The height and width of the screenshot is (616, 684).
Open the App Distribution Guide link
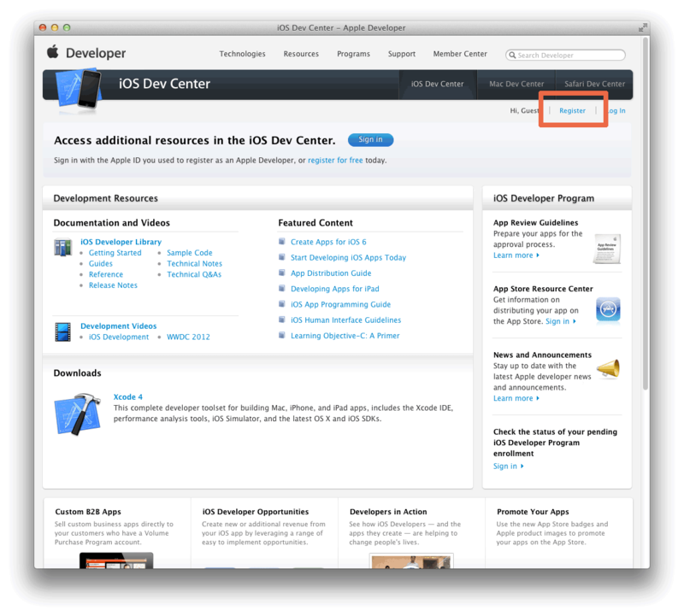click(331, 273)
